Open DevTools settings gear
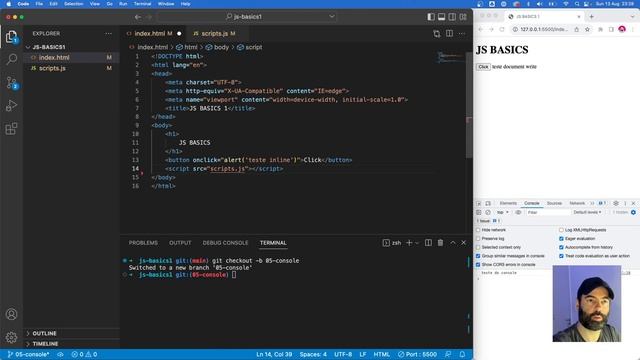This screenshot has width=640, height=360. [x=616, y=203]
